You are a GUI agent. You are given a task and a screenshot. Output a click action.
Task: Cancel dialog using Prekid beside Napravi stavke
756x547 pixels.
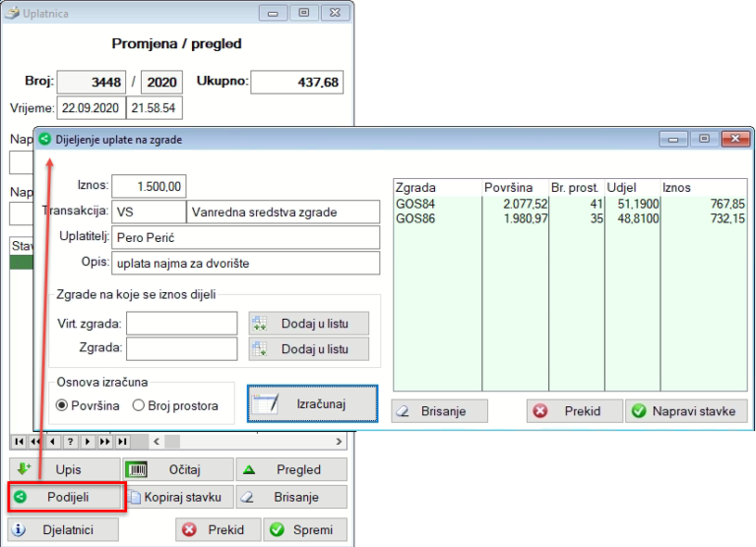(x=574, y=411)
